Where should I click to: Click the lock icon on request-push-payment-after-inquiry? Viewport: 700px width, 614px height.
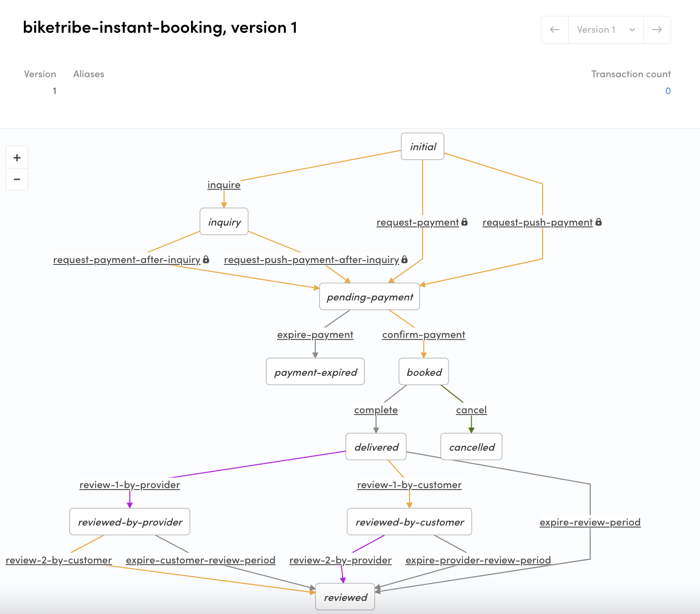point(404,259)
